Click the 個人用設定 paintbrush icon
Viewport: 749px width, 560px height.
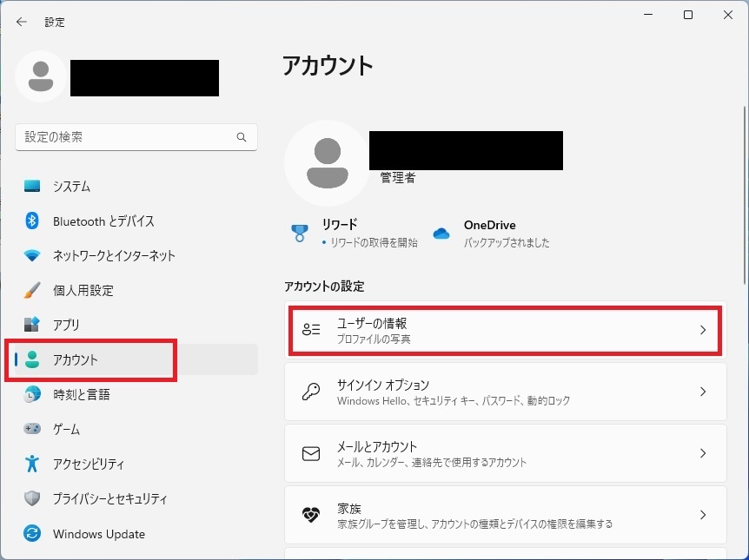(x=32, y=290)
